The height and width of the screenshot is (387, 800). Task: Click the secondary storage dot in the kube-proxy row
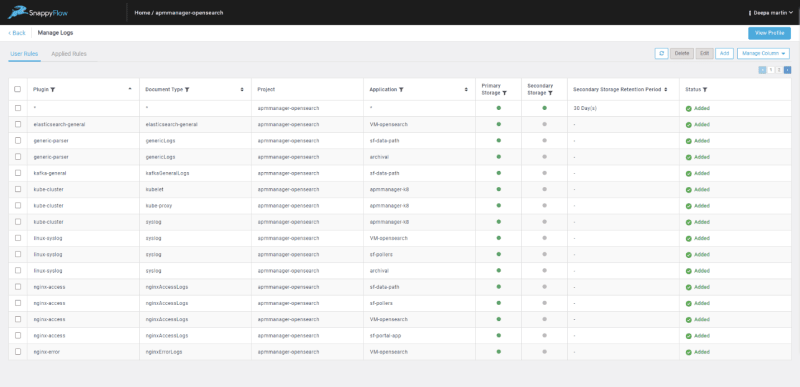[544, 205]
